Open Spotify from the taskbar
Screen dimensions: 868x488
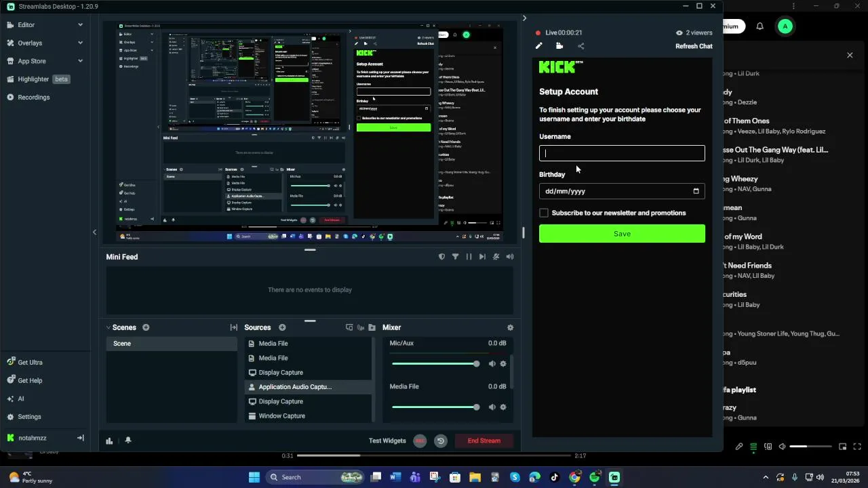(x=595, y=477)
